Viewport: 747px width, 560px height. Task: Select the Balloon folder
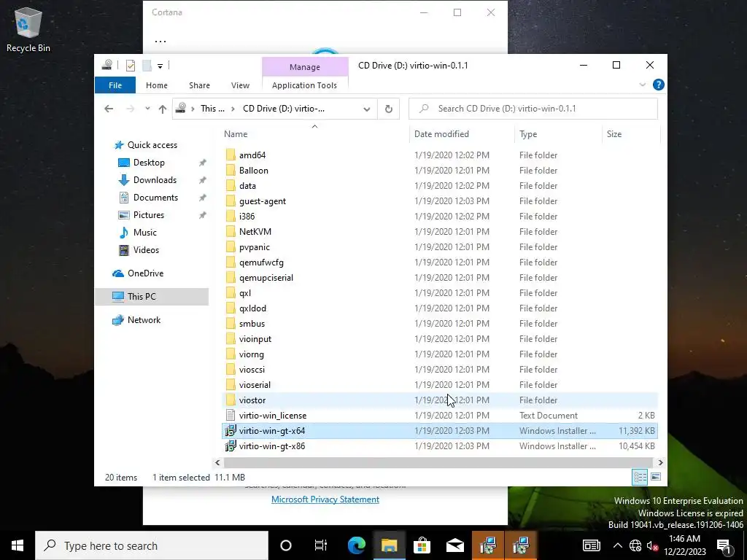tap(253, 171)
